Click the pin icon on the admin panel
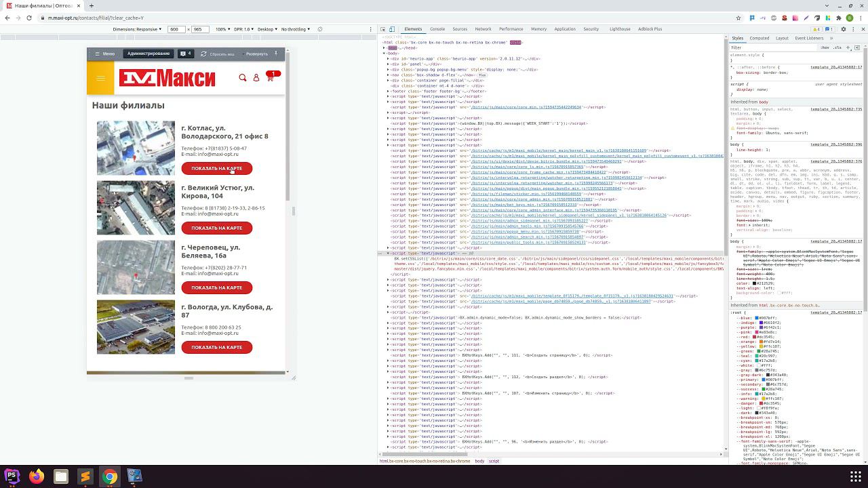 point(276,54)
